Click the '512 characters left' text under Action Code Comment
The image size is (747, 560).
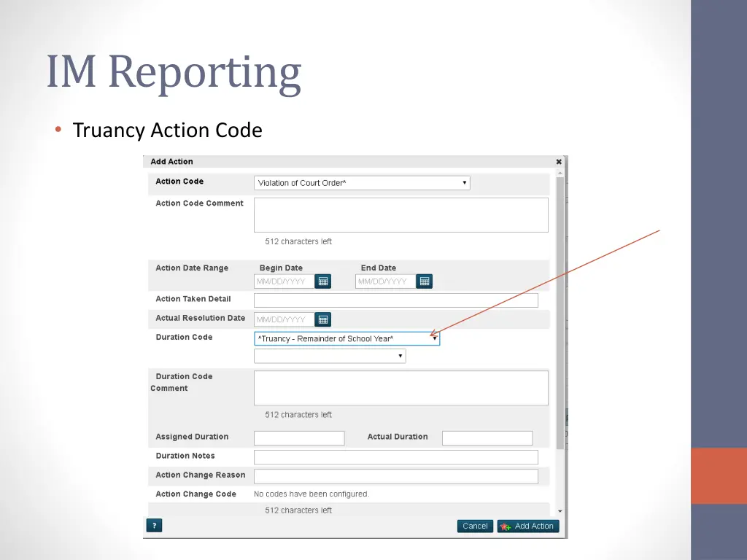pos(298,241)
